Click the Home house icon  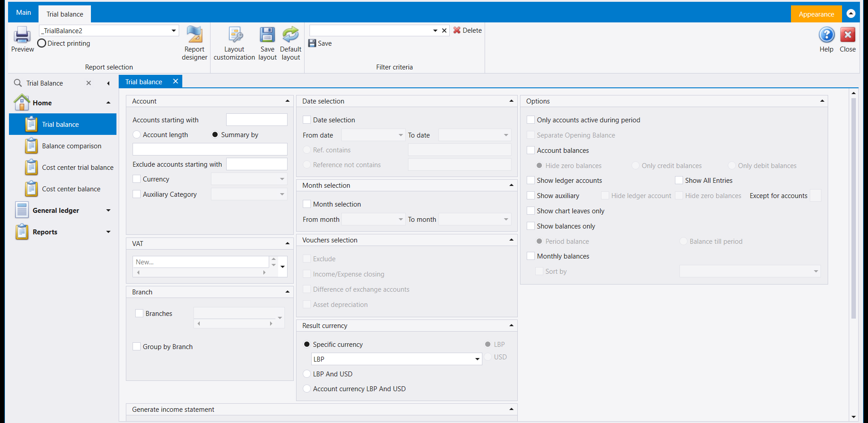(x=22, y=103)
